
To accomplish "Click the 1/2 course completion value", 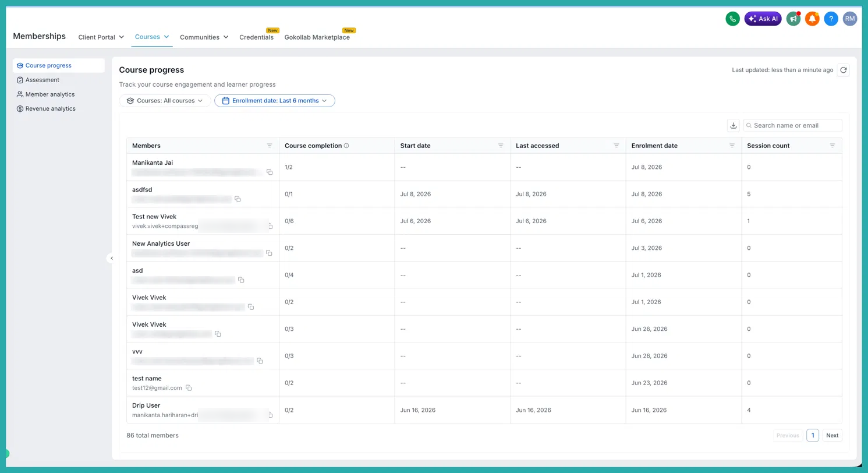I will click(289, 167).
